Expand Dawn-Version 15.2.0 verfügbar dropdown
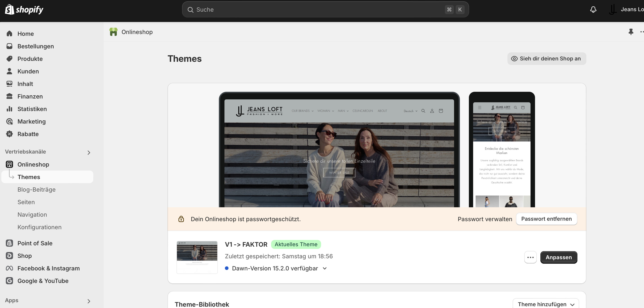644x308 pixels. pyautogui.click(x=324, y=268)
